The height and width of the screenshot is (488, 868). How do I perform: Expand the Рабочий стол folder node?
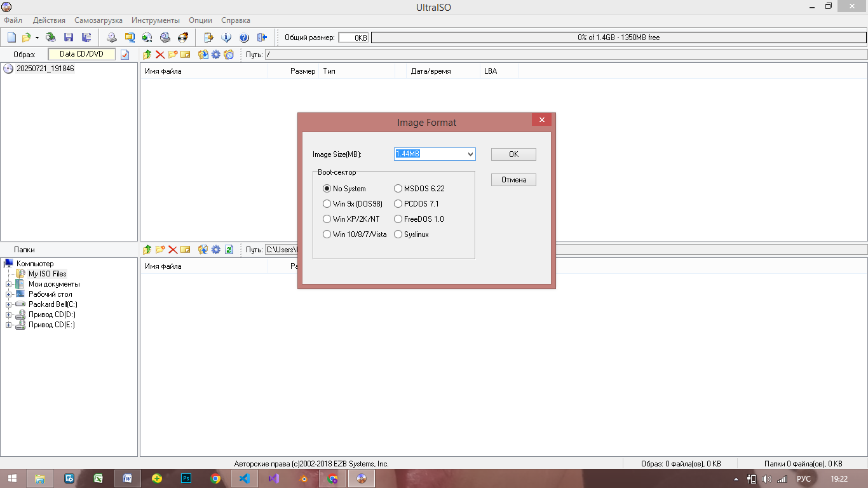pos(9,294)
